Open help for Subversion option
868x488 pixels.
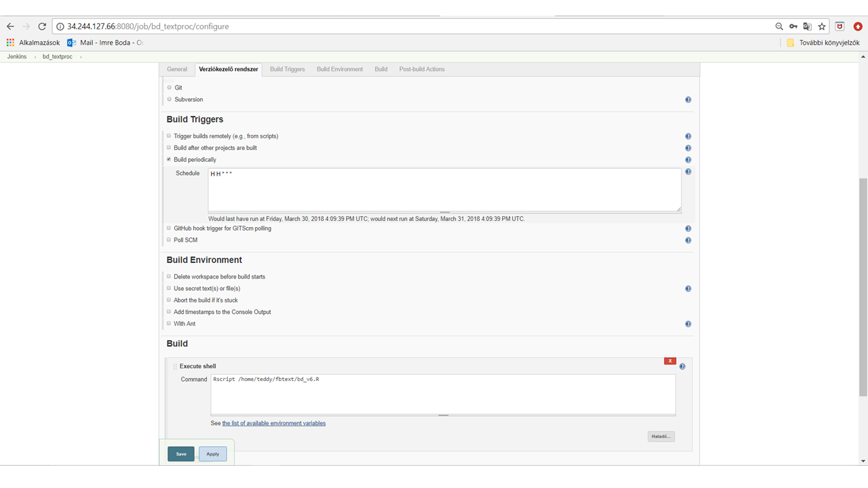688,100
